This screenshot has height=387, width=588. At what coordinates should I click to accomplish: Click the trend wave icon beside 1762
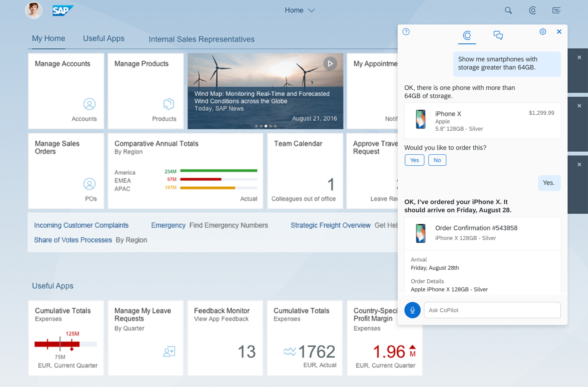point(290,351)
